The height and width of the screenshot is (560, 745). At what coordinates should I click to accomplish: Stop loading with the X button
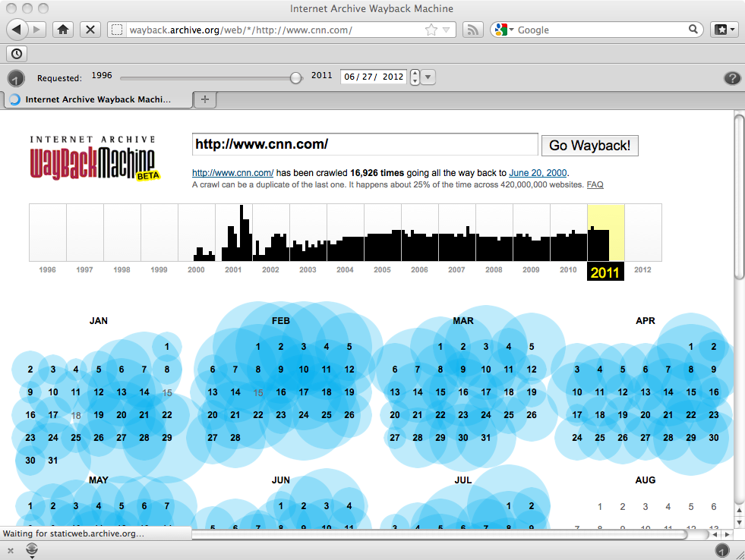pos(90,30)
